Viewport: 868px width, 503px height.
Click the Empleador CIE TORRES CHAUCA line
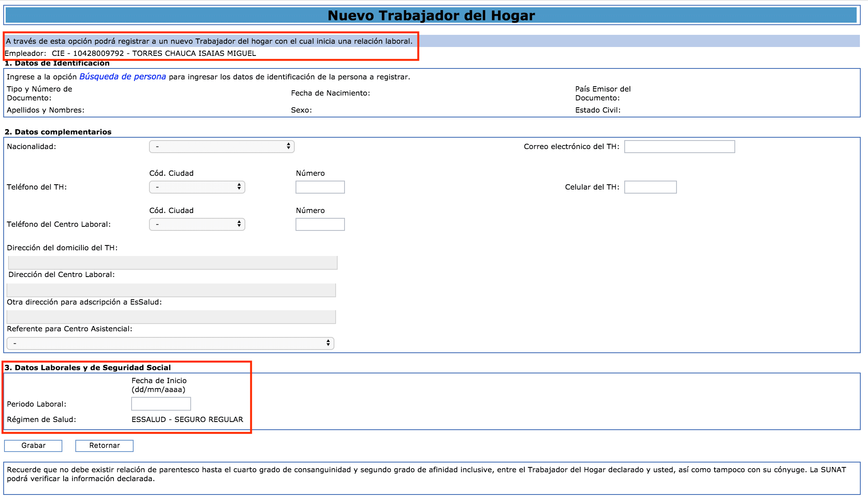130,53
